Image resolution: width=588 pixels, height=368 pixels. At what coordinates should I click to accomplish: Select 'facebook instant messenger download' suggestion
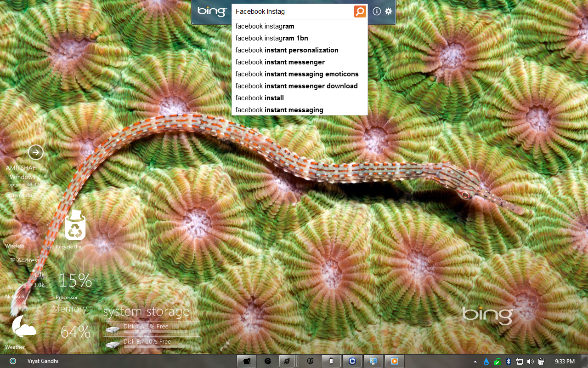coord(300,86)
